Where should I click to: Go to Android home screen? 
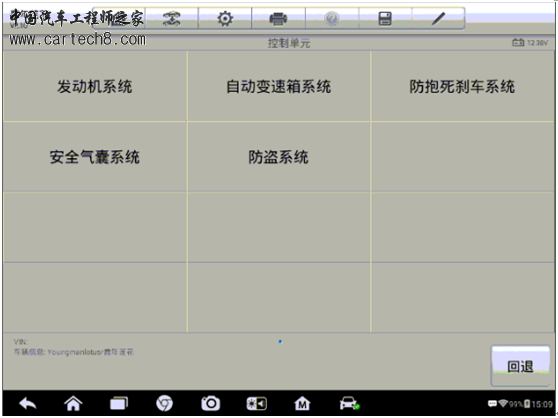coord(73,404)
